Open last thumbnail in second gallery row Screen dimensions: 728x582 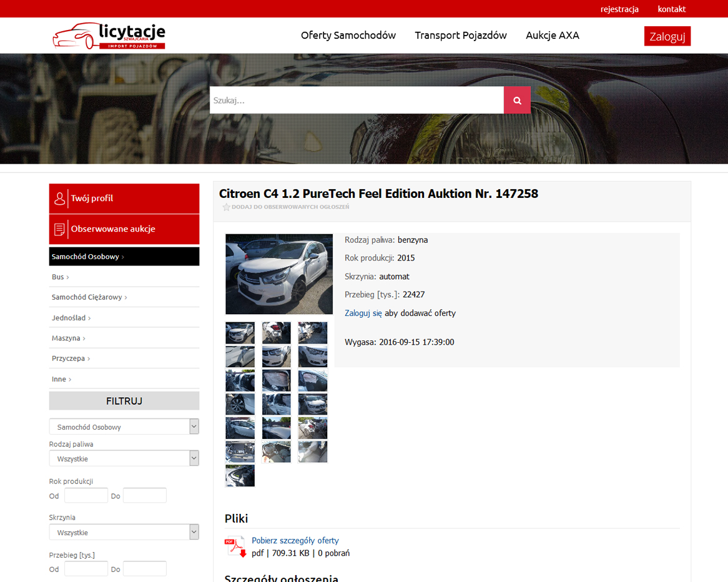tap(312, 357)
